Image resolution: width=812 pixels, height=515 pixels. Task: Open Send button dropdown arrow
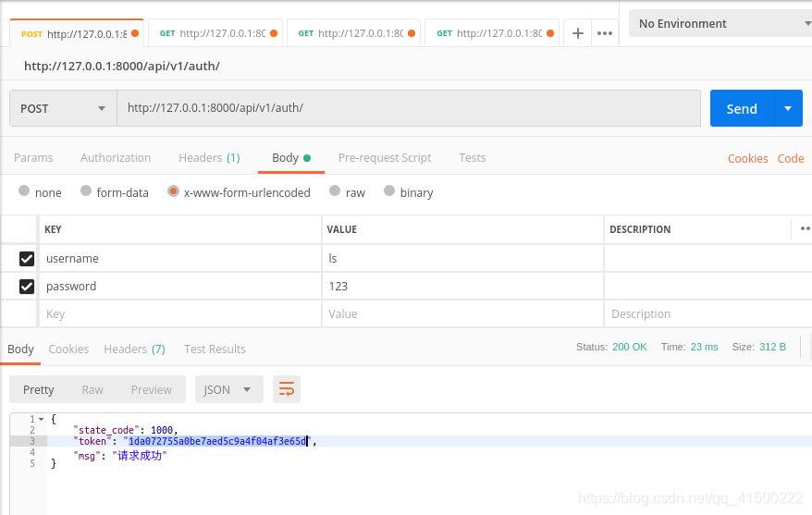[x=788, y=108]
